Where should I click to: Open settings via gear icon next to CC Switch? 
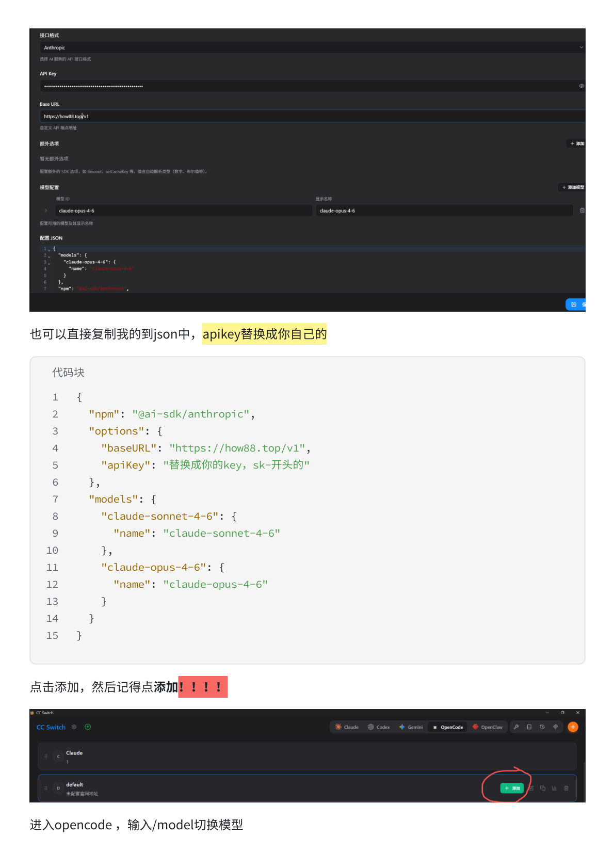pyautogui.click(x=74, y=727)
